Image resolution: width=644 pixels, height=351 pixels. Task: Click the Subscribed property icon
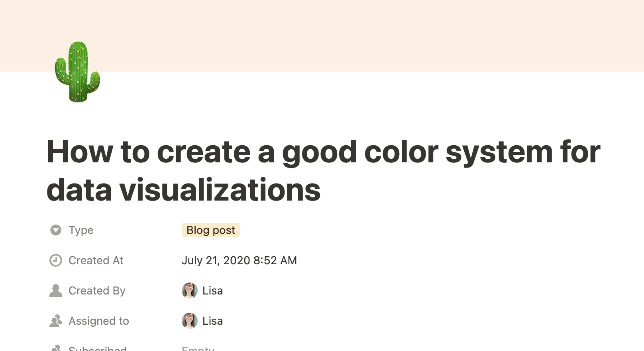tap(56, 348)
